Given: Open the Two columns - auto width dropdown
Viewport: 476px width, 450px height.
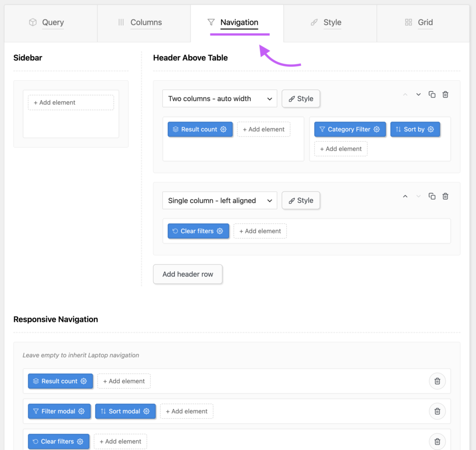Looking at the screenshot, I should 220,98.
